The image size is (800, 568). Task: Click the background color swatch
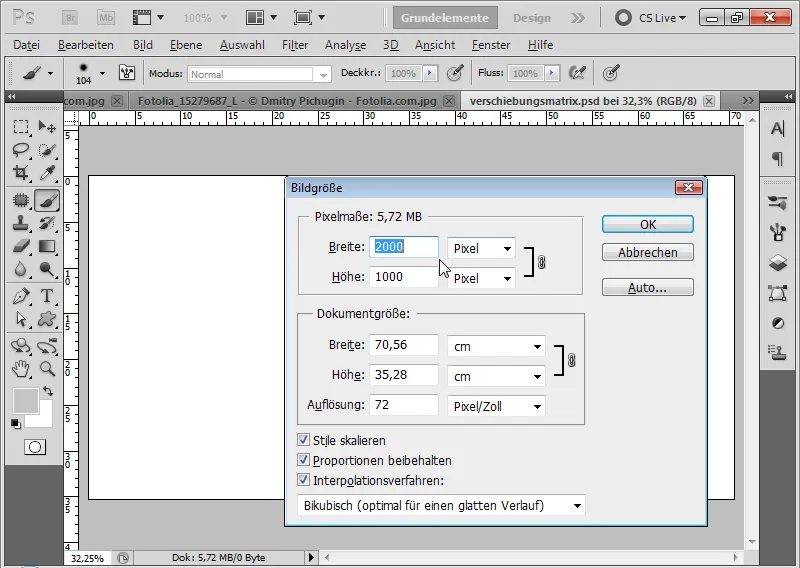pyautogui.click(x=43, y=419)
